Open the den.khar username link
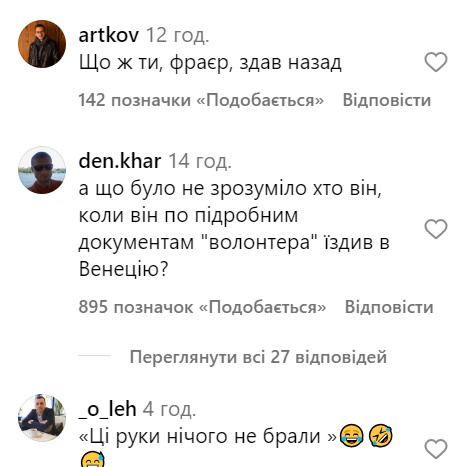The height and width of the screenshot is (467, 469). (120, 161)
